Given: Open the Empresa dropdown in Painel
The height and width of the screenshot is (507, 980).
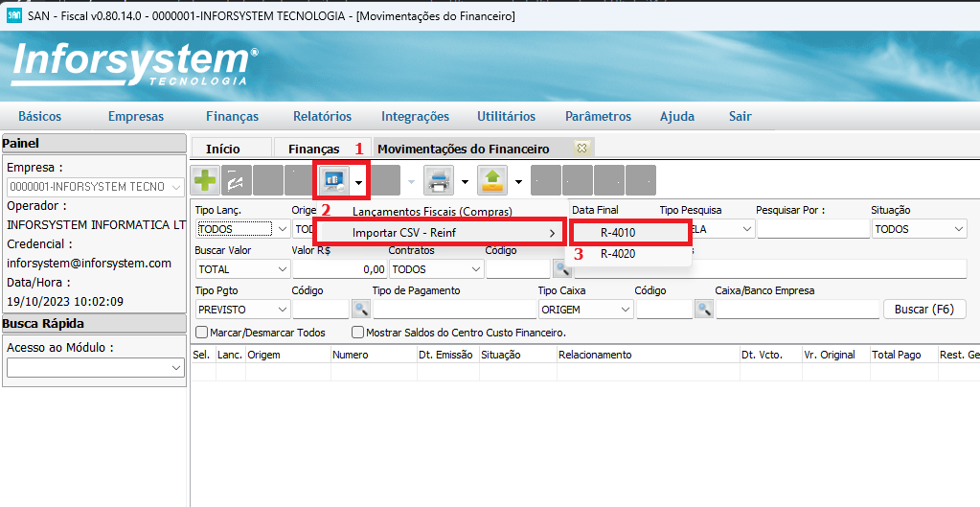Looking at the screenshot, I should [x=96, y=186].
